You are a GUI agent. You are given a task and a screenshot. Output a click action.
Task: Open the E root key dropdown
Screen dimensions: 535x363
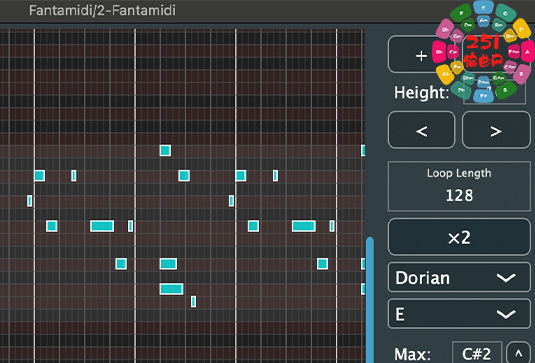[x=459, y=314]
